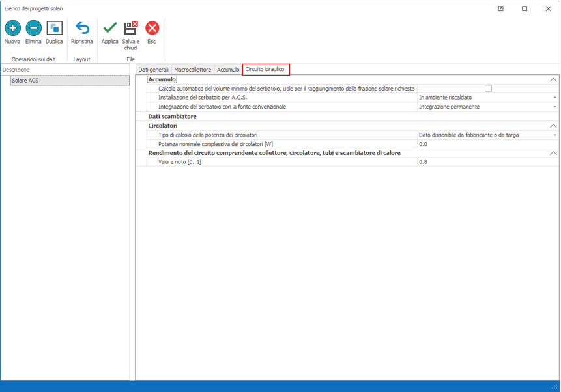Click the Nuovo plus icon

[x=12, y=28]
